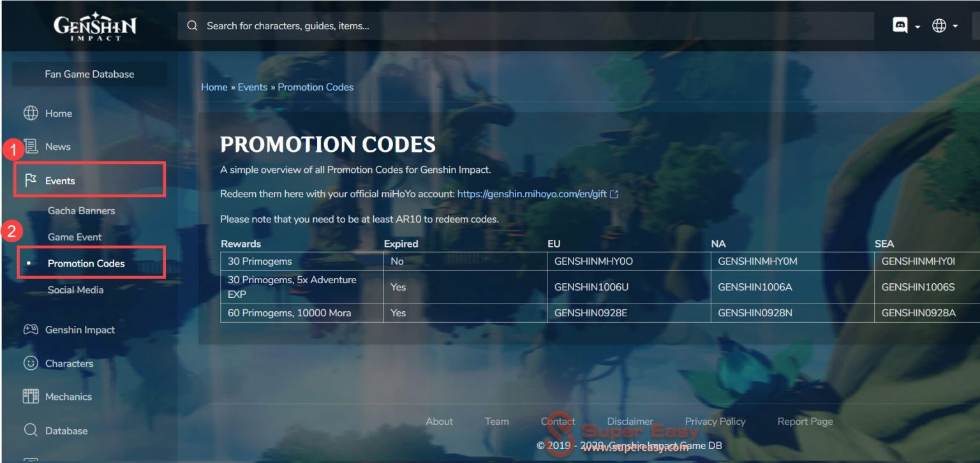Screen dimensions: 980x463
Task: Click the Mechanics book icon
Action: coord(31,396)
